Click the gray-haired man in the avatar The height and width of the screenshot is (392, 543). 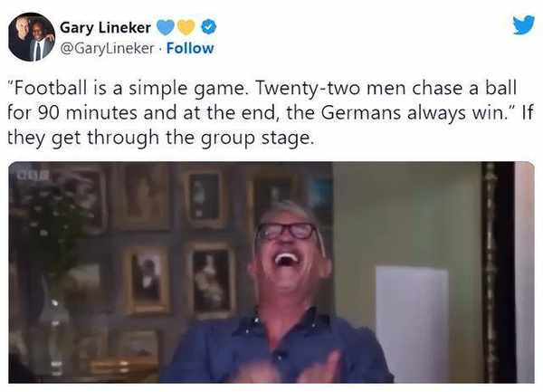click(21, 36)
